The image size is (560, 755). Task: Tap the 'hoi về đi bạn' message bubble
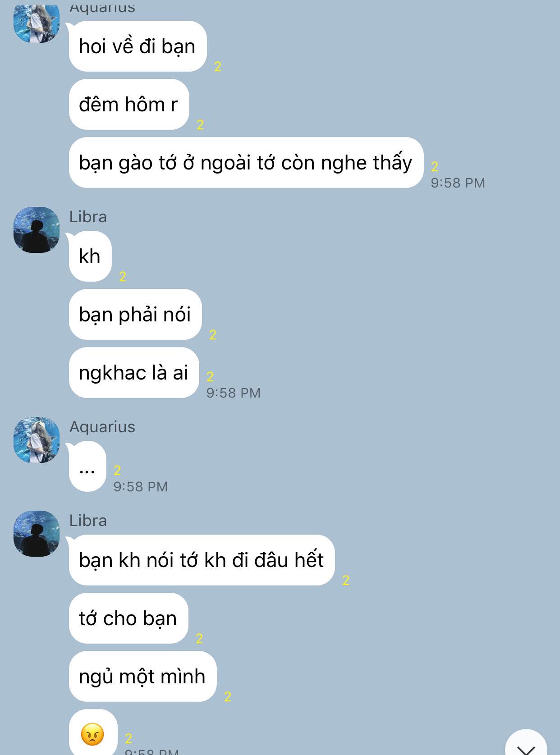click(x=138, y=46)
